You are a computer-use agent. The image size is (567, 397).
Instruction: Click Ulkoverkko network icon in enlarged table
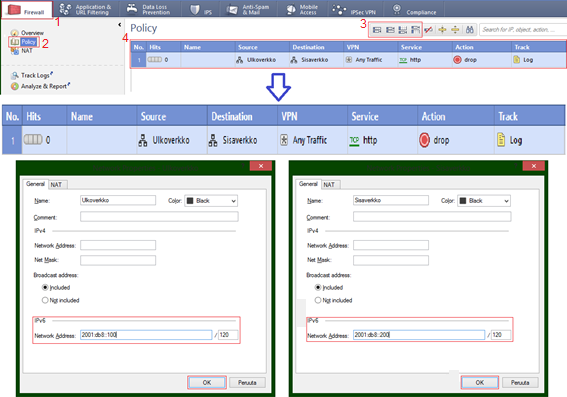143,140
